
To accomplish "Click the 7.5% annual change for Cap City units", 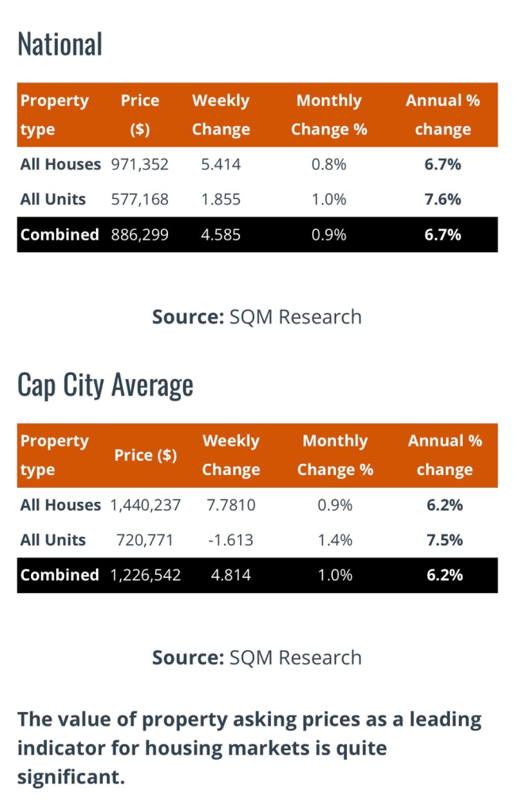I will pyautogui.click(x=444, y=540).
